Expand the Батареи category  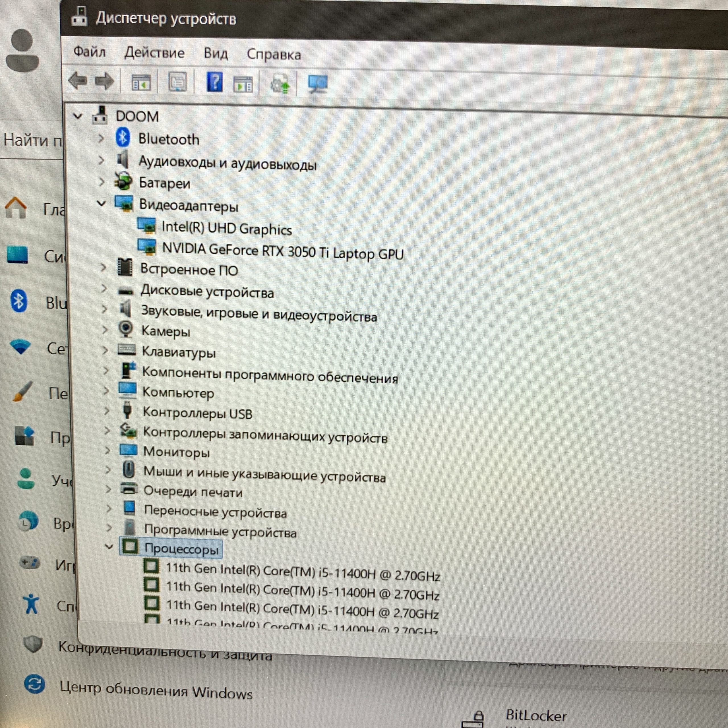click(101, 182)
